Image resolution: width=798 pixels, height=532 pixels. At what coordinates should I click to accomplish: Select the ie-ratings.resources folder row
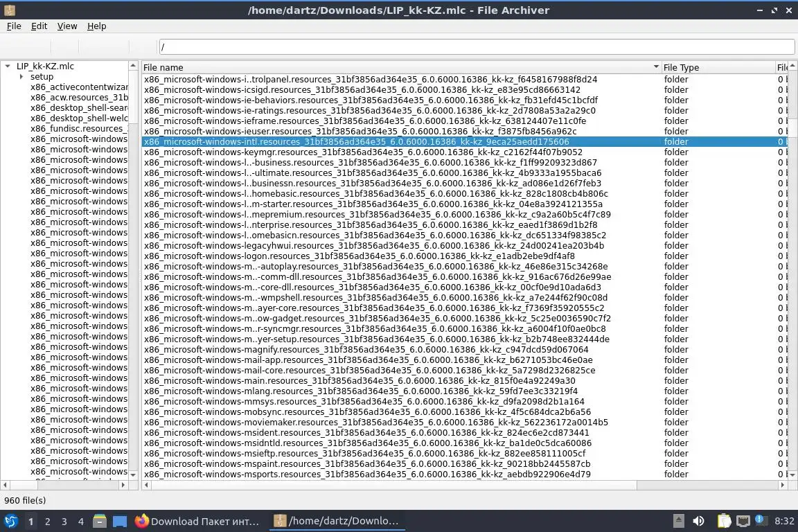465,110
